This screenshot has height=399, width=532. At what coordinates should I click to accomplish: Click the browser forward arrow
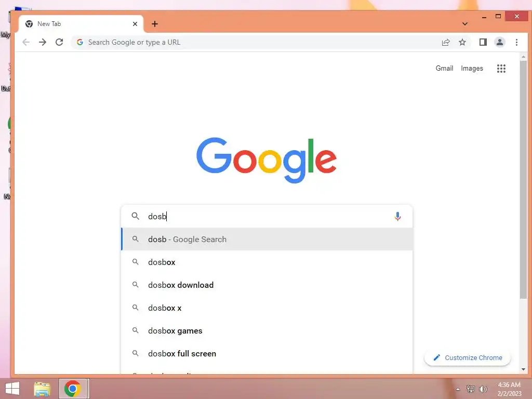43,43
